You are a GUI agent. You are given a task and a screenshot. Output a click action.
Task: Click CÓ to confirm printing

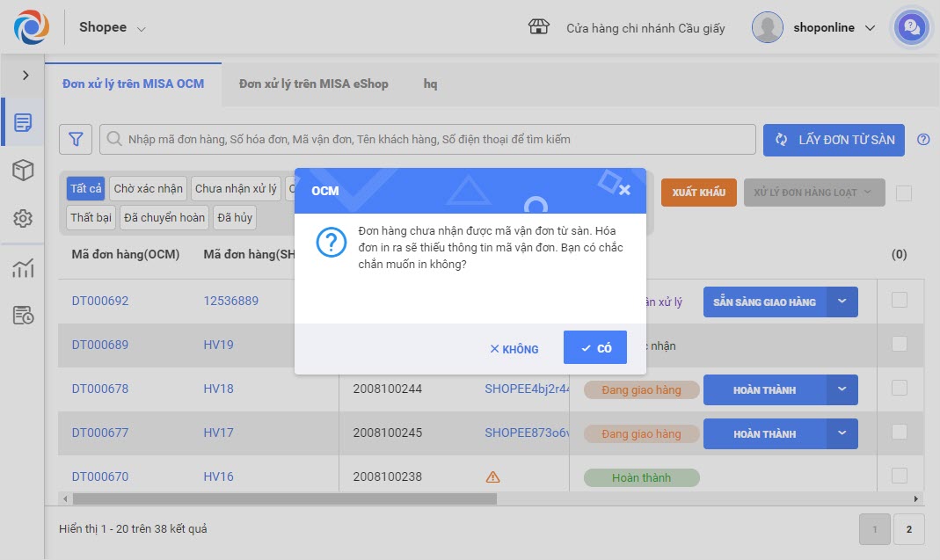[x=595, y=347]
